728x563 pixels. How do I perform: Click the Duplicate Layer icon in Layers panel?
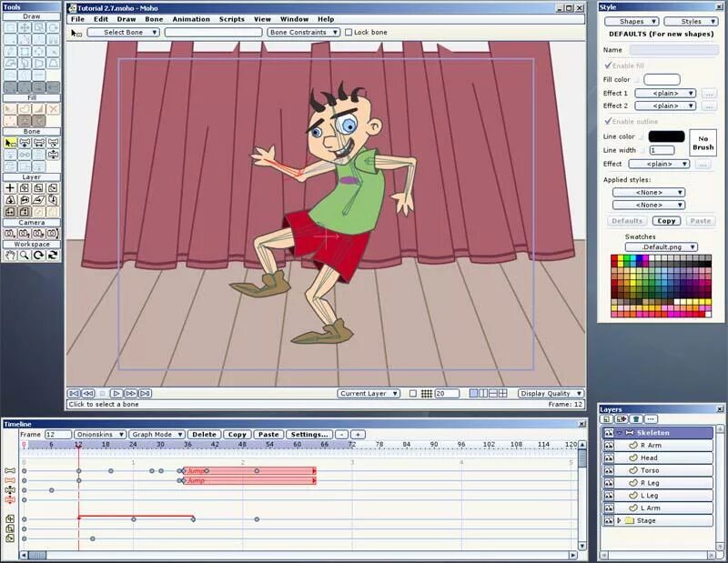tap(622, 419)
